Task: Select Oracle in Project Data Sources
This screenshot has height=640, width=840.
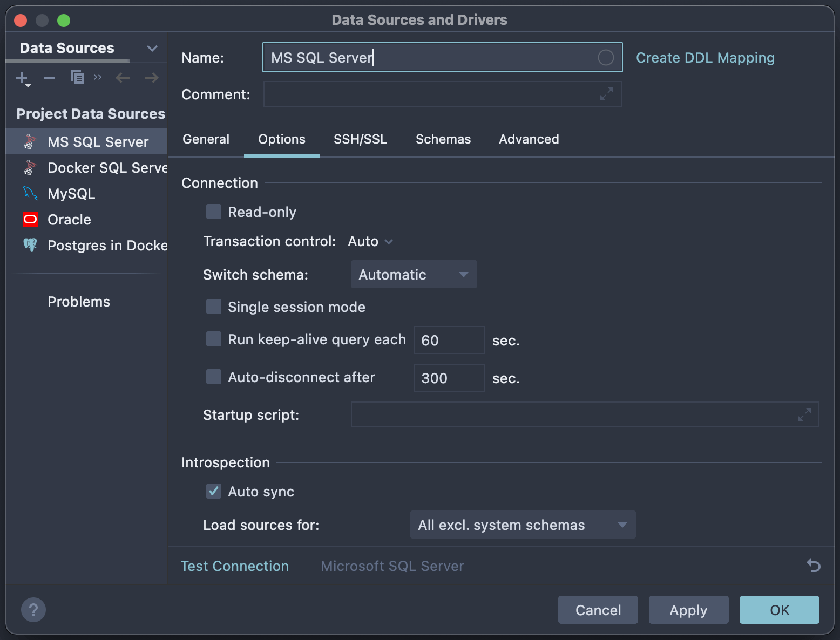Action: coord(69,220)
